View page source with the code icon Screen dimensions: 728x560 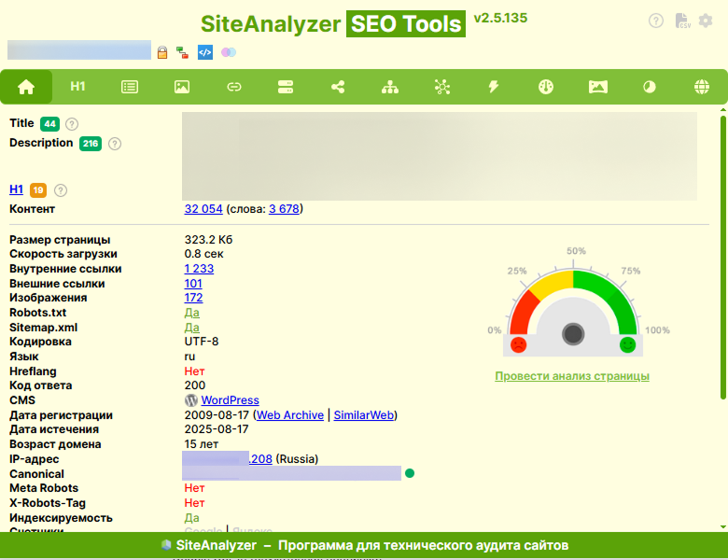(205, 52)
